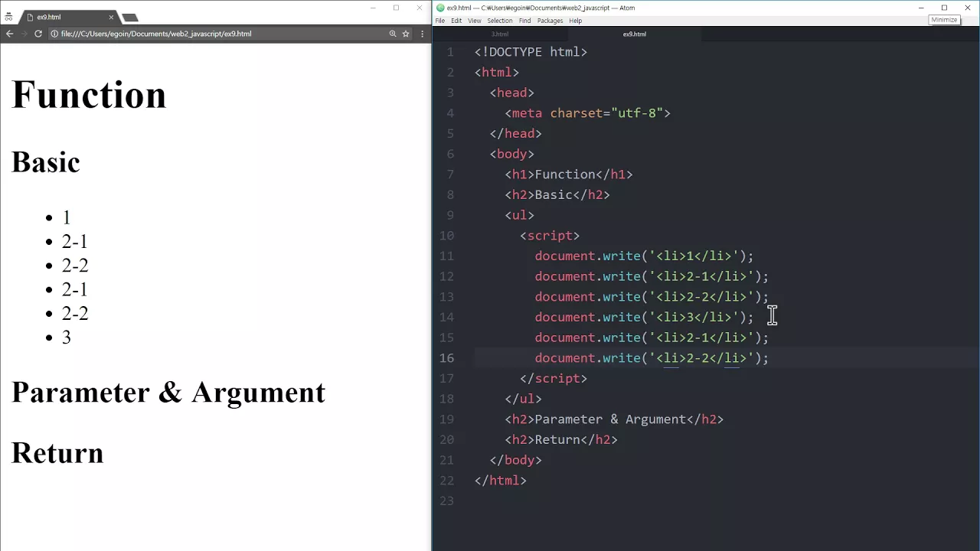Open Chrome's three-dot menu
The width and height of the screenshot is (980, 551).
click(422, 34)
